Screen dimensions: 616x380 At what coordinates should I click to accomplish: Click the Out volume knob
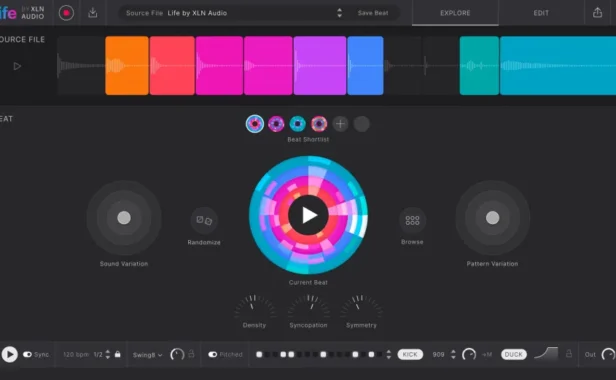pyautogui.click(x=609, y=354)
